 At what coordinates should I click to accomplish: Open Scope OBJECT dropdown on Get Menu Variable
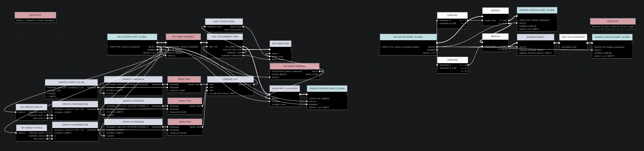pos(283,74)
